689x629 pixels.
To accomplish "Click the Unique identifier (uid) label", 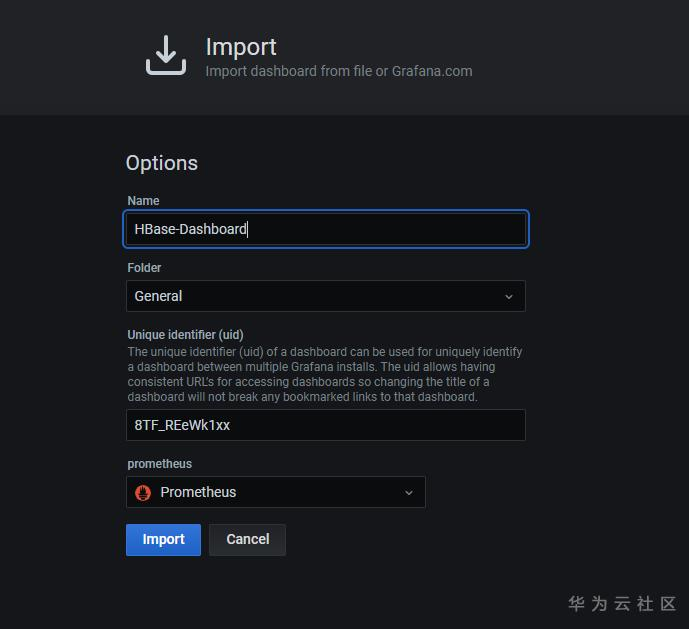I will pos(185,335).
